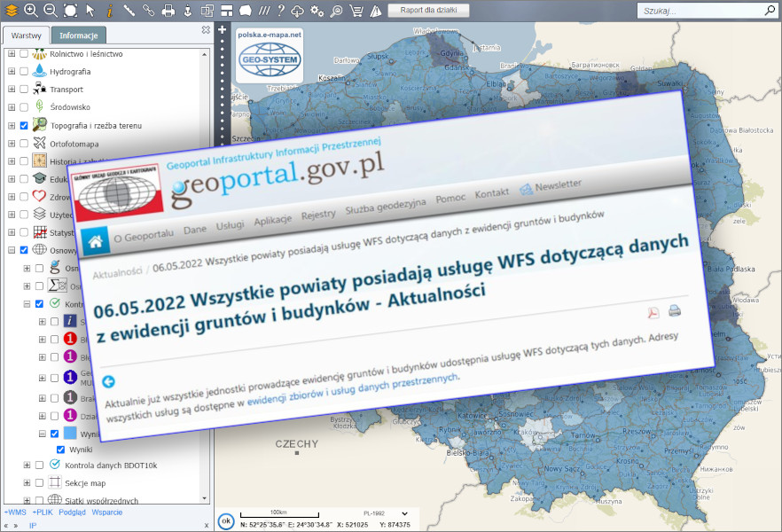Image resolution: width=782 pixels, height=532 pixels.
Task: Click the search magnifier in Szukaj box
Action: tap(770, 10)
